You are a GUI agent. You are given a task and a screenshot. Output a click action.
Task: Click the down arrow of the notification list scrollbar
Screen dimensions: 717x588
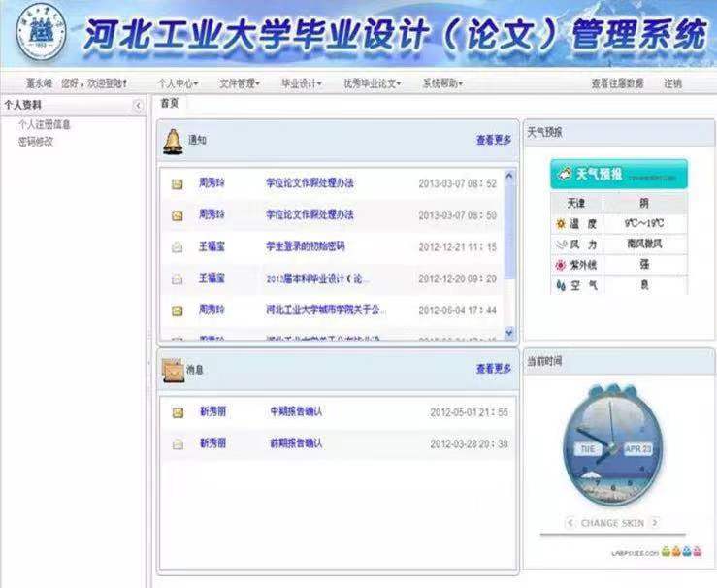pyautogui.click(x=511, y=333)
